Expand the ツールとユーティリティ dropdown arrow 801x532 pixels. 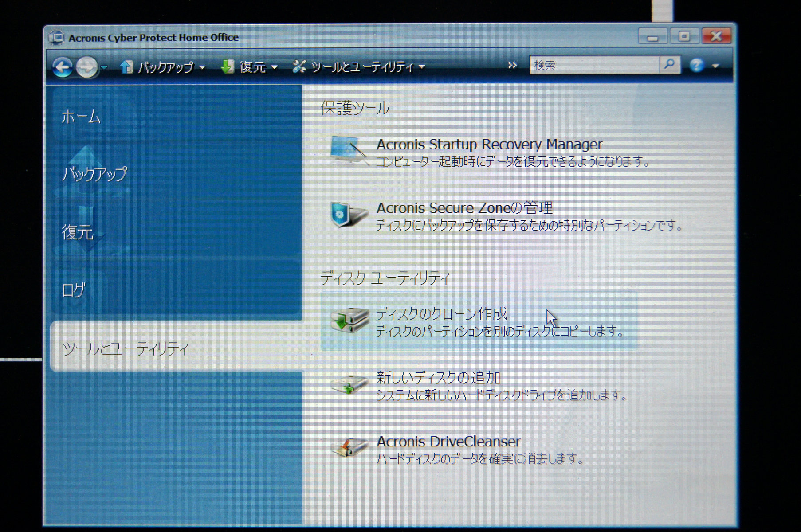click(x=422, y=67)
